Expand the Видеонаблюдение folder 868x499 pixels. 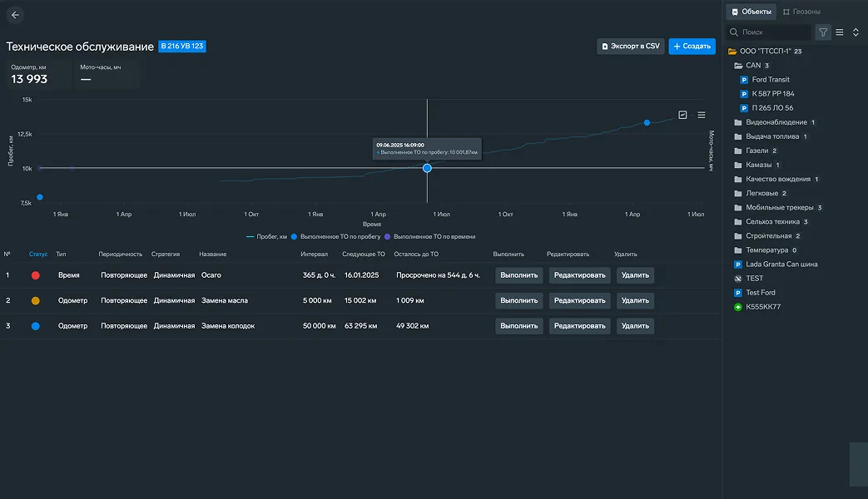[x=738, y=122]
